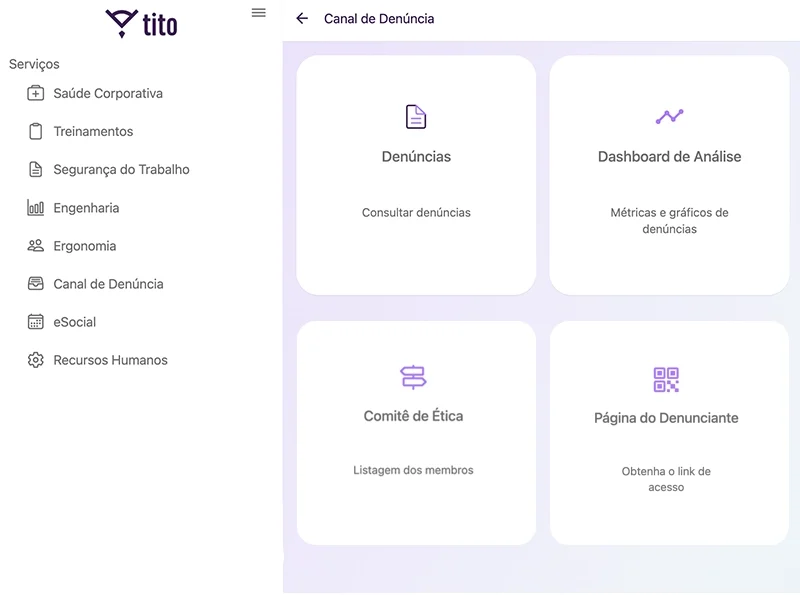Click the Denúncias document icon

click(416, 117)
